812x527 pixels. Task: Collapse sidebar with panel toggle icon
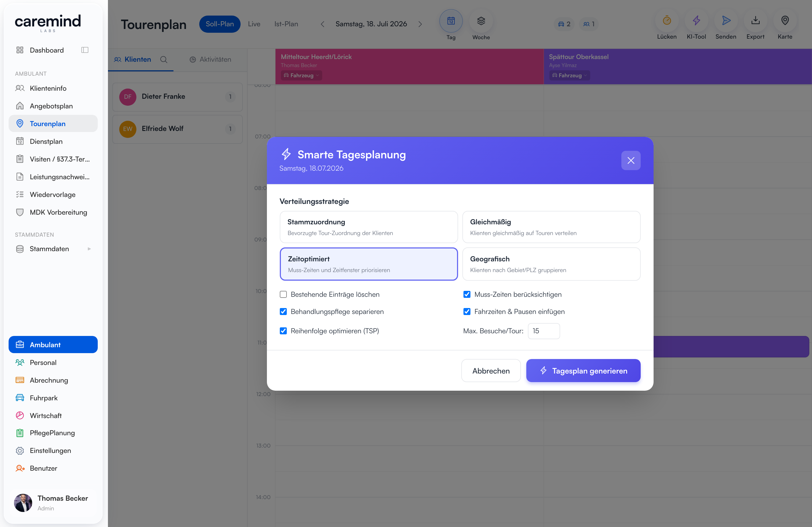[x=85, y=50]
